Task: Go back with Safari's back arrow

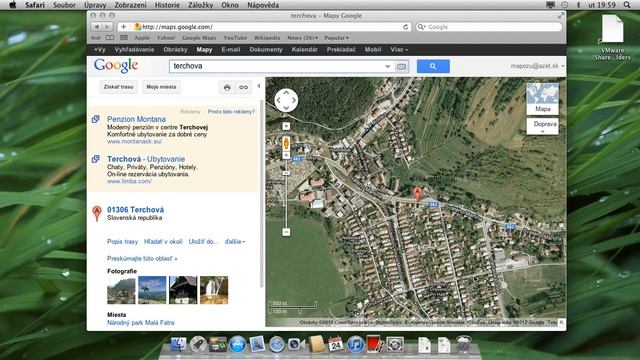Action: 96,27
